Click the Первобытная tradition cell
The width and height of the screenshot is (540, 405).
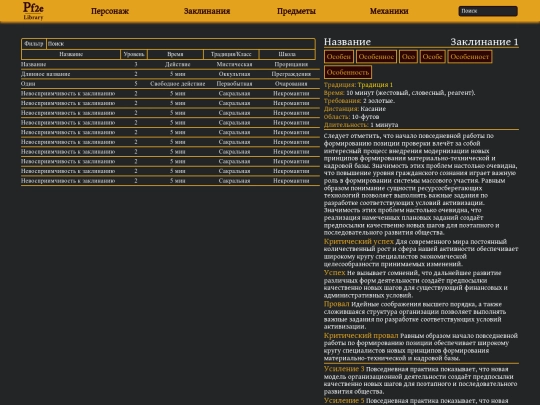click(235, 84)
